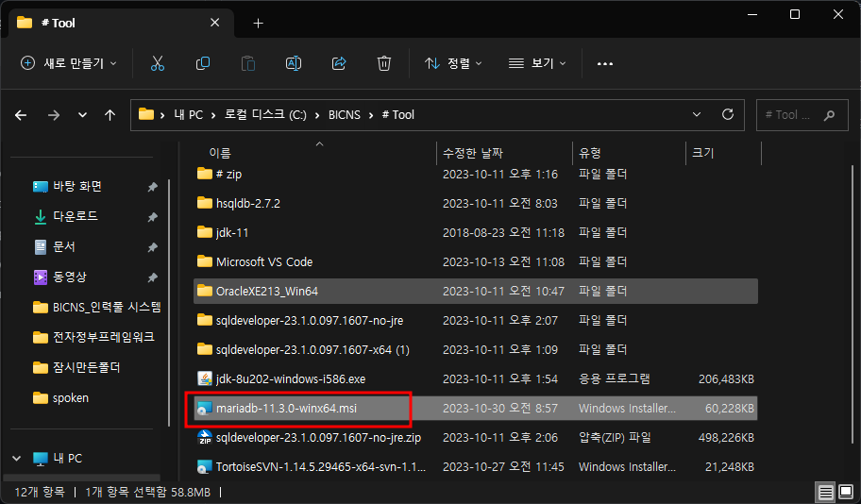
Task: Click the OracleXE213_Win64 folder icon
Action: click(204, 291)
